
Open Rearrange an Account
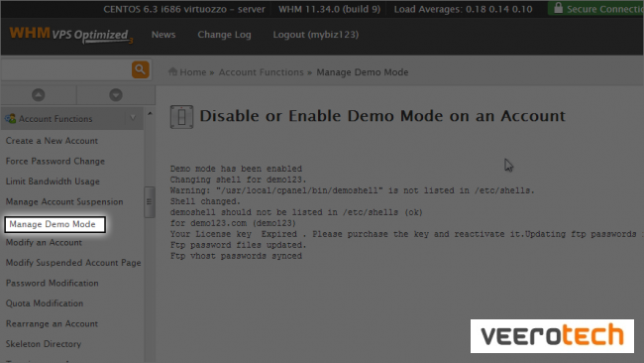(x=52, y=323)
